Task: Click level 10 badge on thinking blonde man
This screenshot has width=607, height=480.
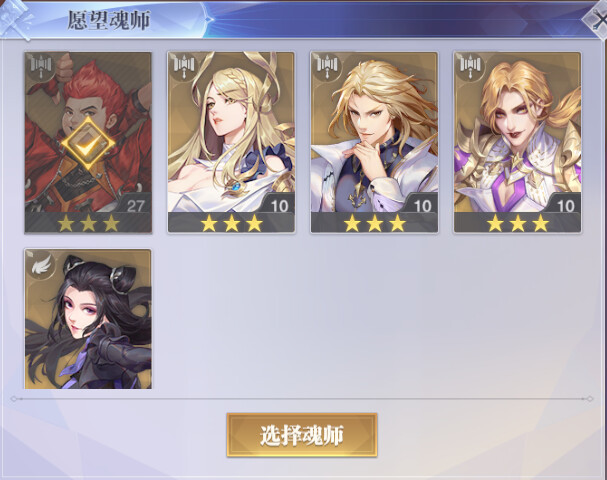Action: (422, 205)
